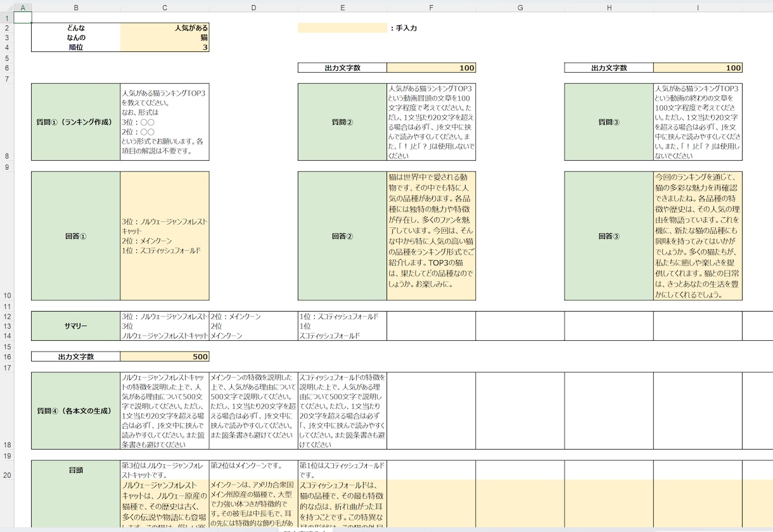Click the 回答① label cell

click(x=76, y=236)
